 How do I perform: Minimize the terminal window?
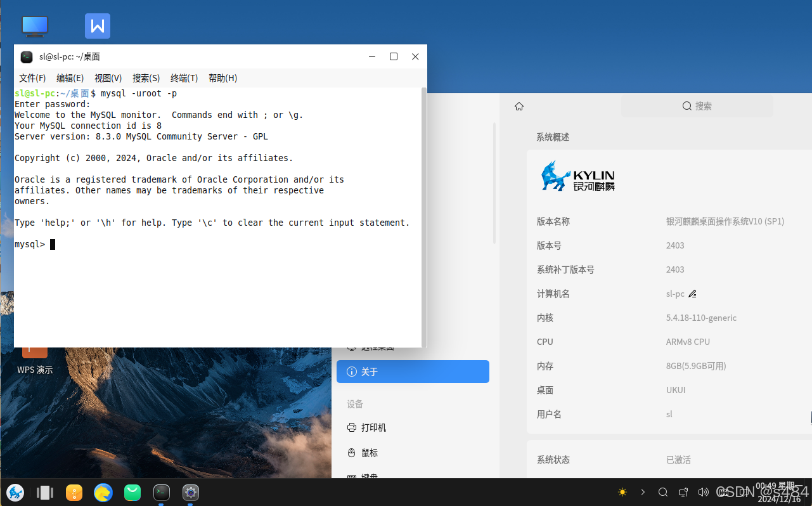click(372, 56)
